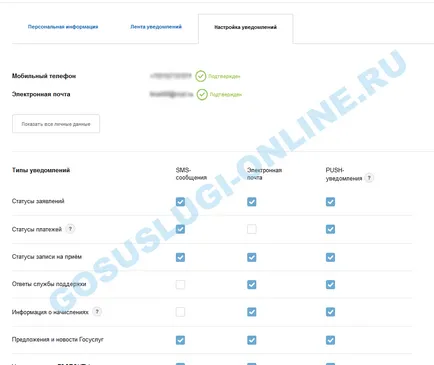Click the email confirmed checkmark icon
Viewport: 434px width, 365px height.
[x=202, y=94]
